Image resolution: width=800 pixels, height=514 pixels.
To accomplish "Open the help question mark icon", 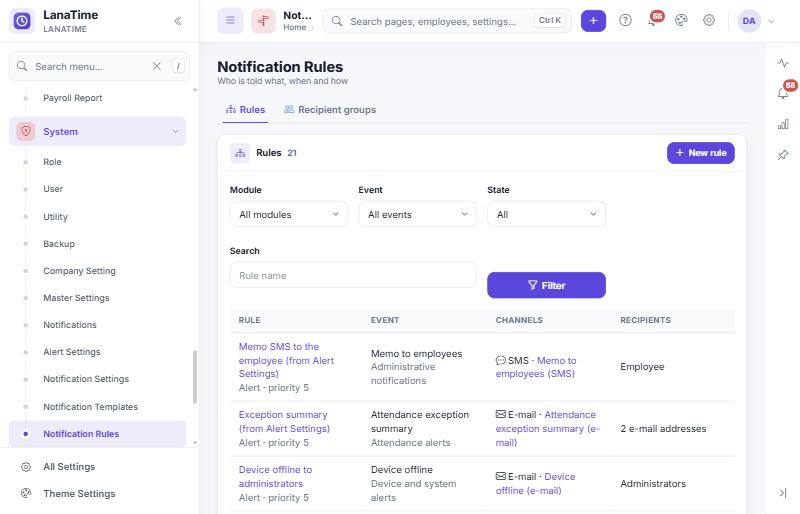I will [x=625, y=20].
